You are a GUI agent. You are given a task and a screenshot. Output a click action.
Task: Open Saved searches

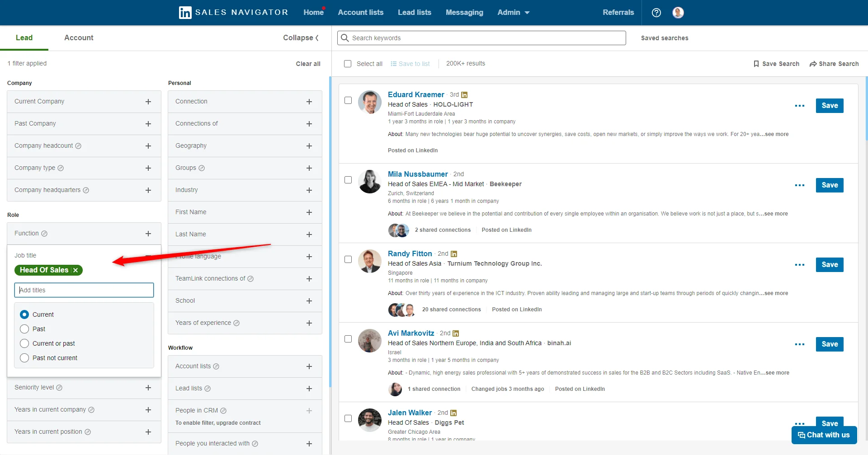point(665,38)
